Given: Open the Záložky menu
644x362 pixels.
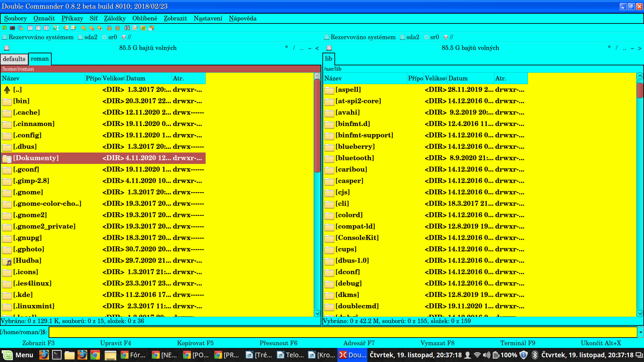Looking at the screenshot, I should (x=115, y=18).
